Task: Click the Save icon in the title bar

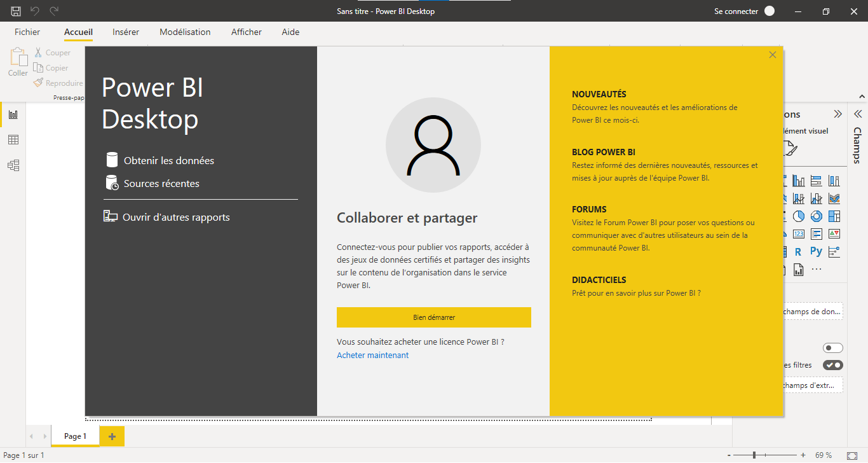Action: tap(16, 11)
